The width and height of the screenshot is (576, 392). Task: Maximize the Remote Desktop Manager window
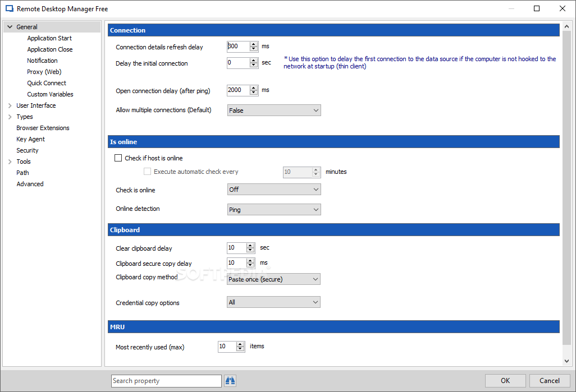(537, 8)
